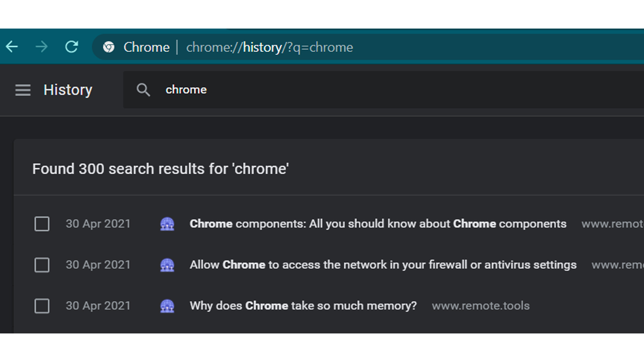The width and height of the screenshot is (644, 362).
Task: Reload the history page
Action: tap(72, 47)
